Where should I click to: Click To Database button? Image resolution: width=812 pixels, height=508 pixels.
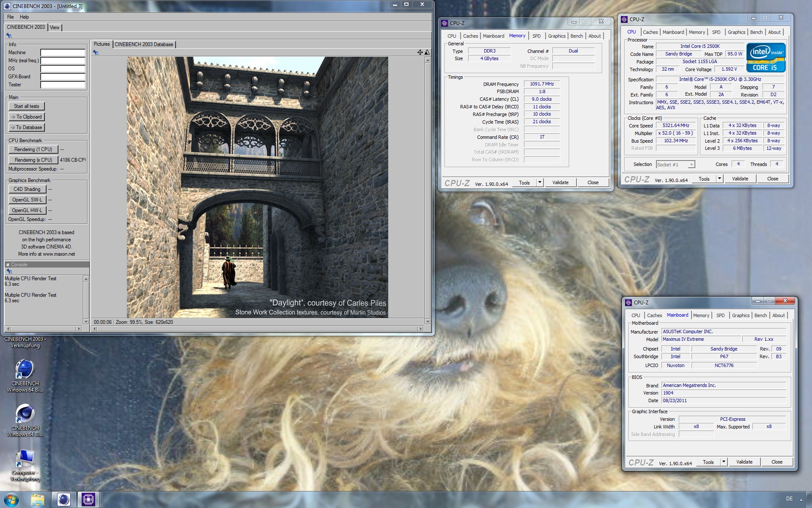(x=27, y=127)
